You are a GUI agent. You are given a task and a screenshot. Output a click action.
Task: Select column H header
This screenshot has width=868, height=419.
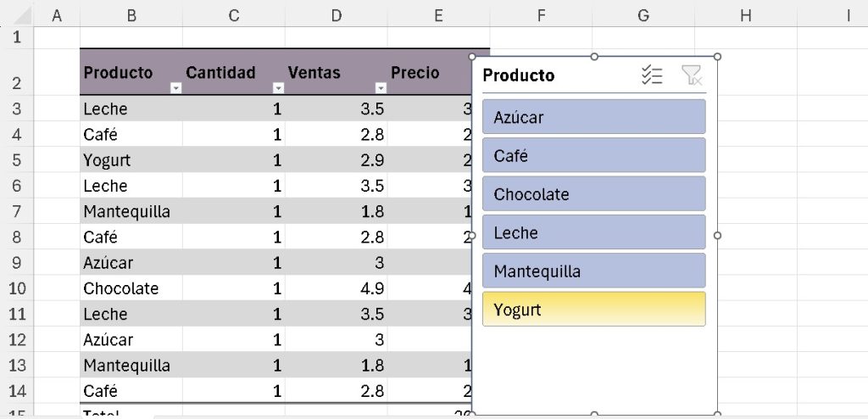click(745, 14)
